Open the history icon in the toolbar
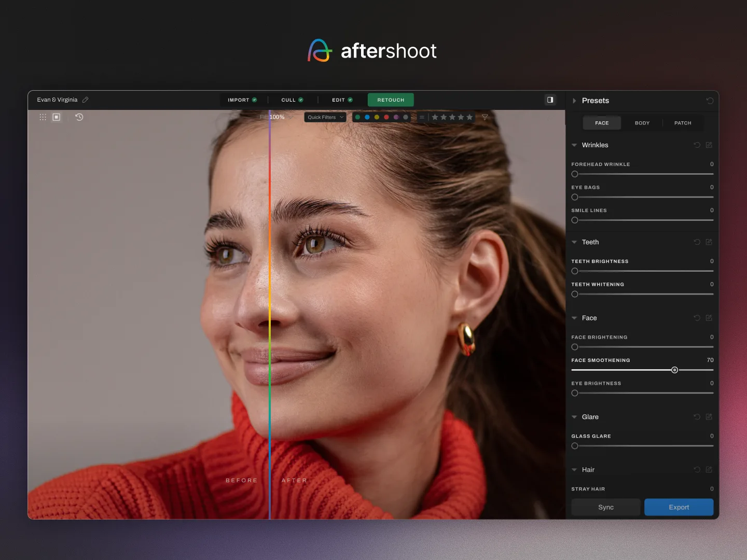 (79, 118)
